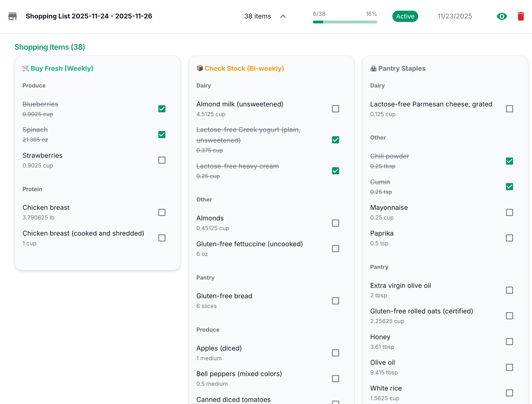
Task: Click the Shopping Items (38) heading
Action: click(50, 47)
